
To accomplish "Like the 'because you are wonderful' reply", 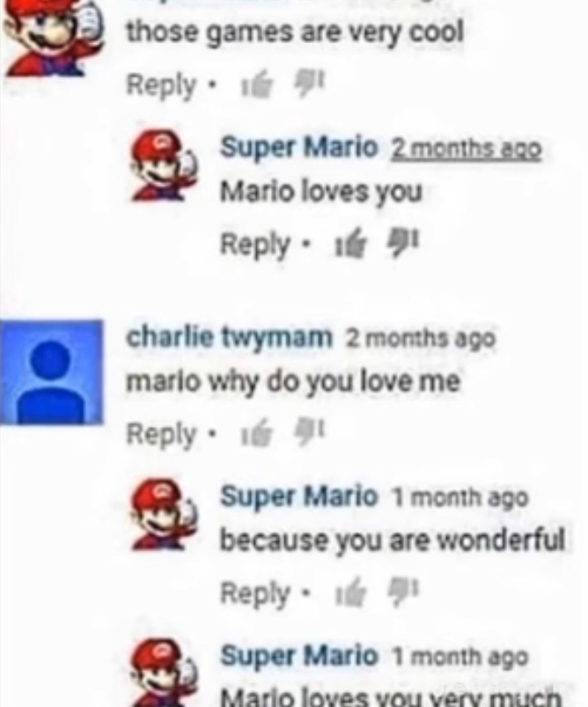I will pos(349,593).
